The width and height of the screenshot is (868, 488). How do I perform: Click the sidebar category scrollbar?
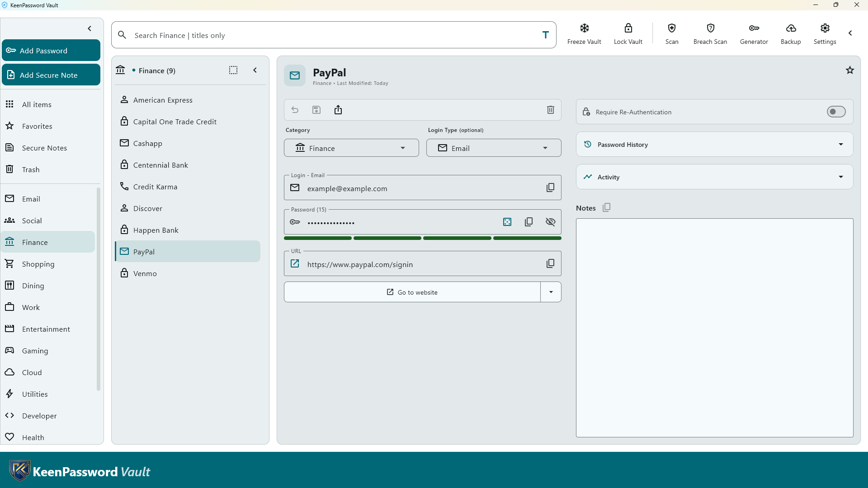(98, 289)
